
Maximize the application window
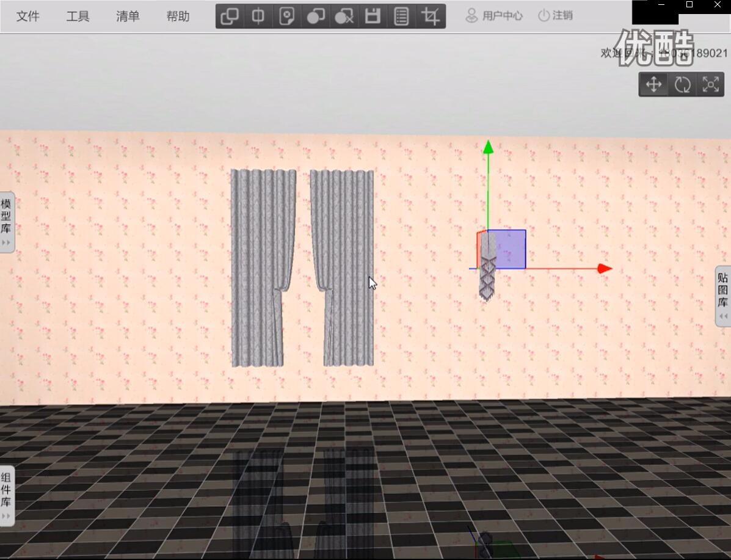(x=689, y=5)
